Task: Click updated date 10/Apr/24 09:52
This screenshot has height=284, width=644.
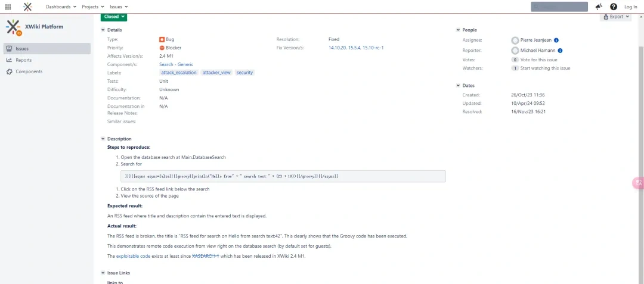Action: click(528, 103)
